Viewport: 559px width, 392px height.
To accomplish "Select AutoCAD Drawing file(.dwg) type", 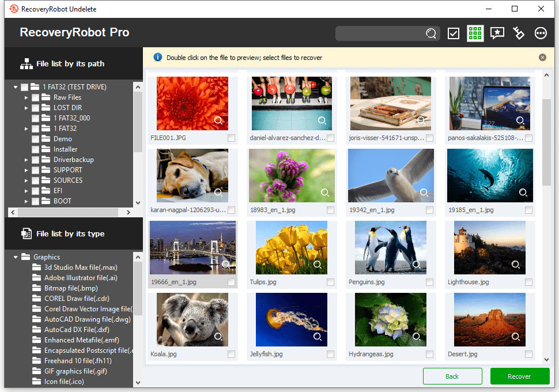I will tap(88, 319).
